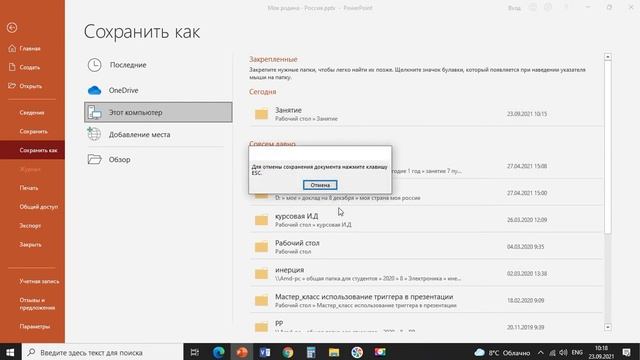Click the volume speaker icon in the tray
This screenshot has height=360, width=640.
(563, 352)
